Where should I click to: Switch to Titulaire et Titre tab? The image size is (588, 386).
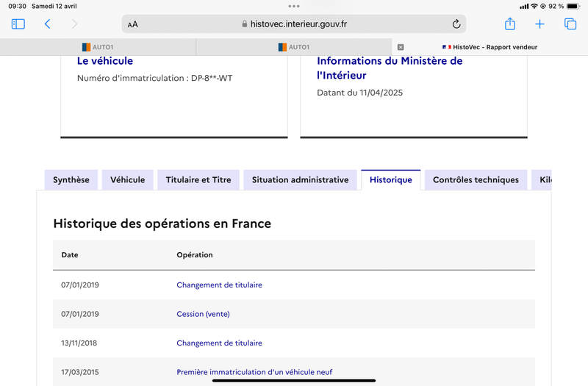(198, 180)
